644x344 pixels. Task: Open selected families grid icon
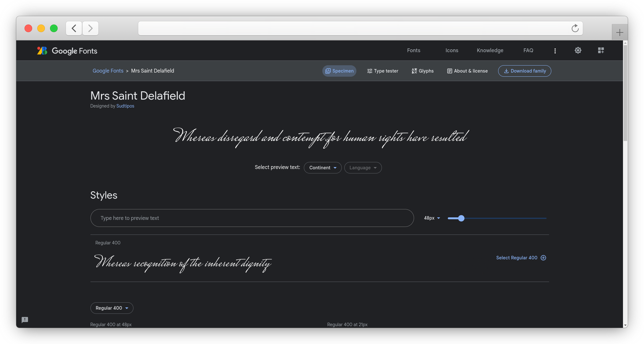point(601,50)
